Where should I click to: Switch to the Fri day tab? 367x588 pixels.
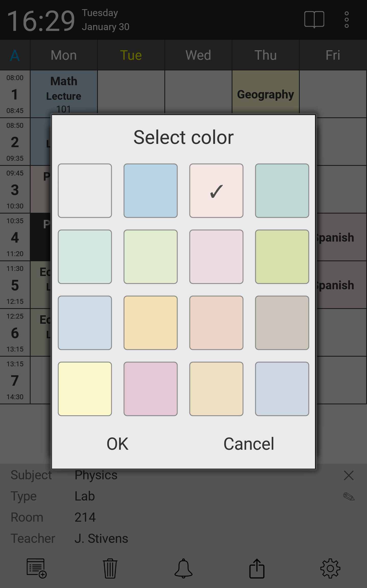tap(333, 55)
